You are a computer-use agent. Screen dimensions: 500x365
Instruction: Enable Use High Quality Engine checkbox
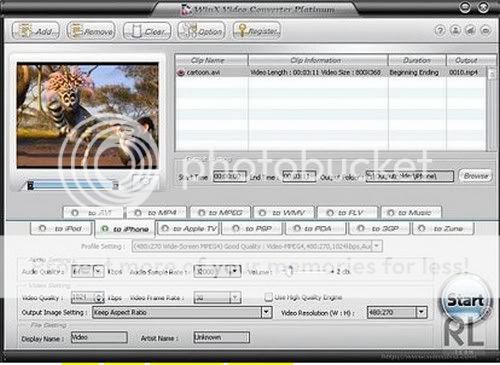click(x=268, y=297)
